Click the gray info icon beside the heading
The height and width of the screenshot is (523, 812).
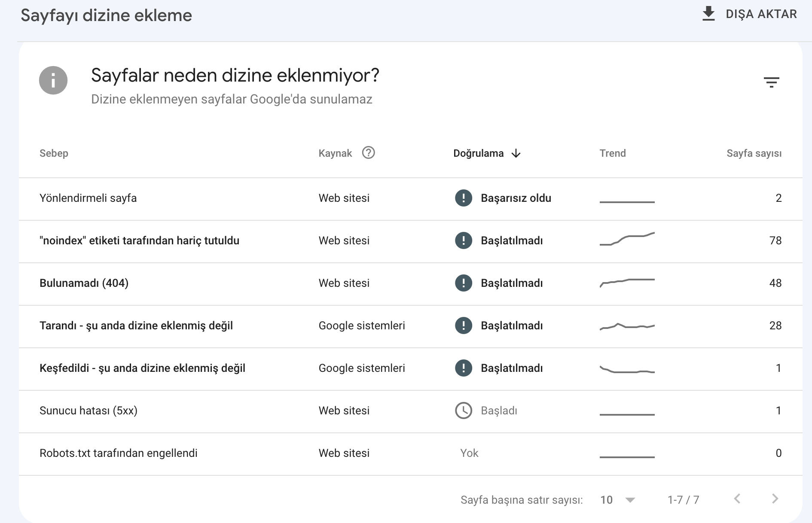pyautogui.click(x=53, y=80)
